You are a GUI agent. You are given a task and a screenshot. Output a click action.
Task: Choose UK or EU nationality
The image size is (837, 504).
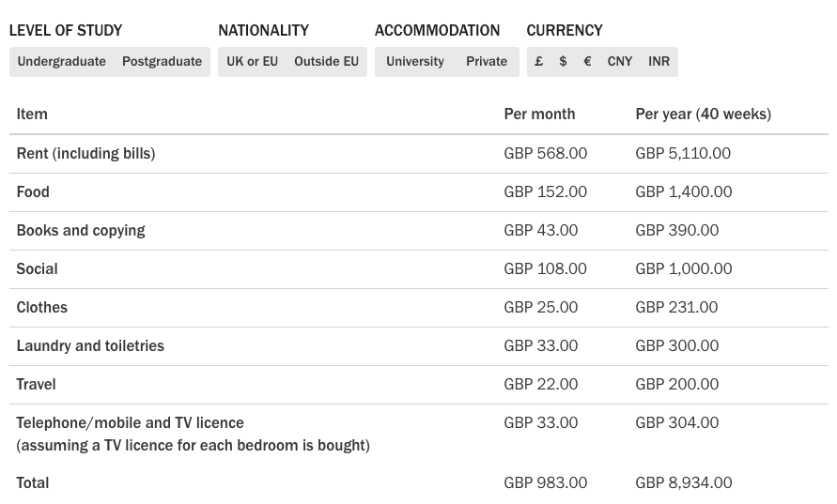(252, 62)
